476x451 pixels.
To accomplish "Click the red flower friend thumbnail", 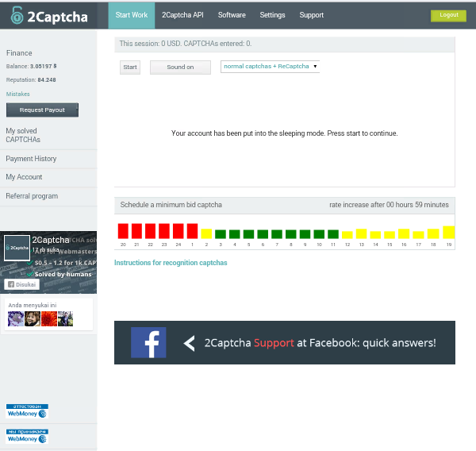I will (49, 319).
